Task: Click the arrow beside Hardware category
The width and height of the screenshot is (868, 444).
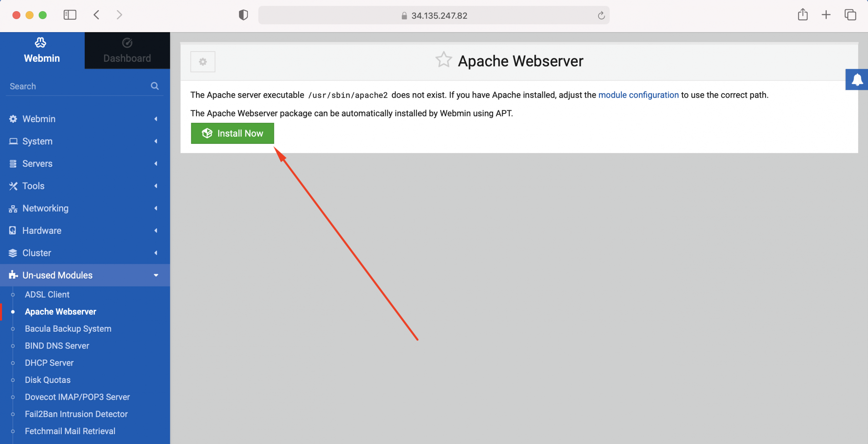Action: 156,231
